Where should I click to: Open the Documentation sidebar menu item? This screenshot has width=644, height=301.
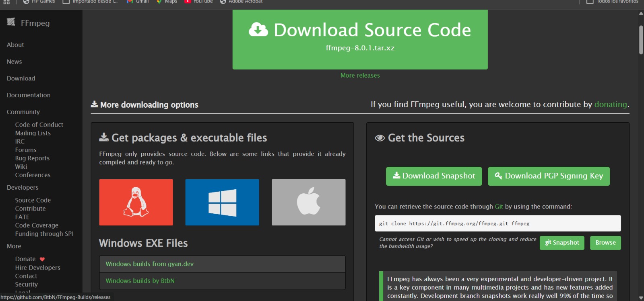coord(29,95)
